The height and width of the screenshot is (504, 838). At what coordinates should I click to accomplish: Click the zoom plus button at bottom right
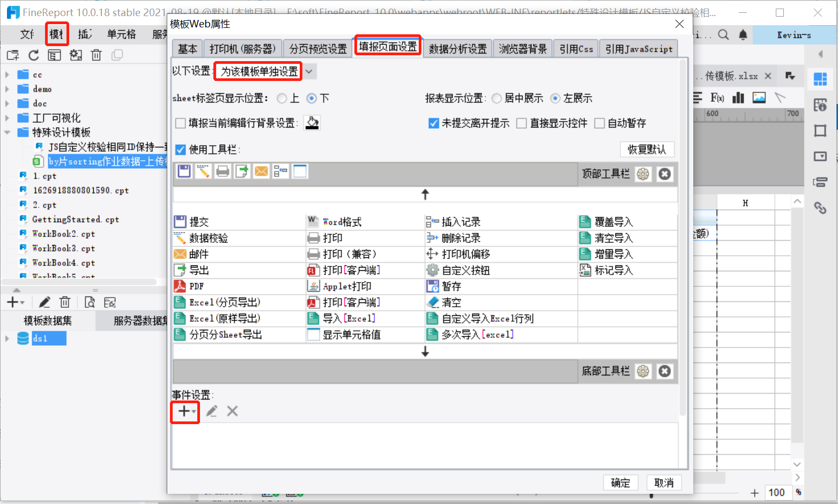[x=754, y=493]
